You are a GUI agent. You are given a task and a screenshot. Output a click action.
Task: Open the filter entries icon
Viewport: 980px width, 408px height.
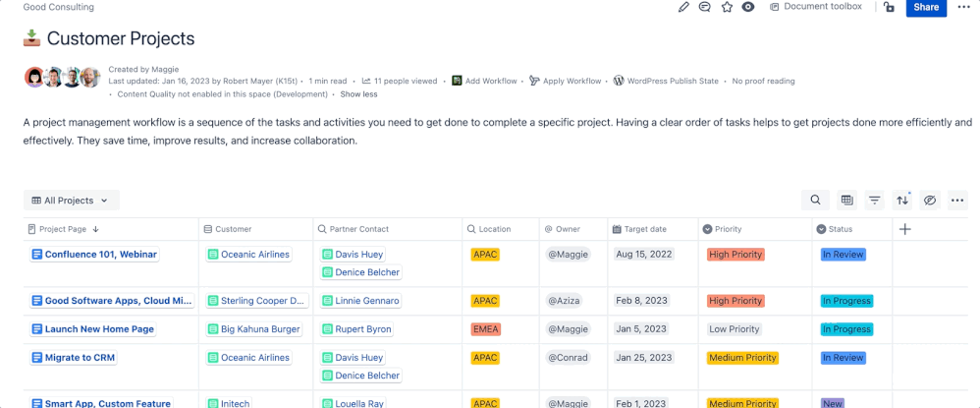(874, 201)
